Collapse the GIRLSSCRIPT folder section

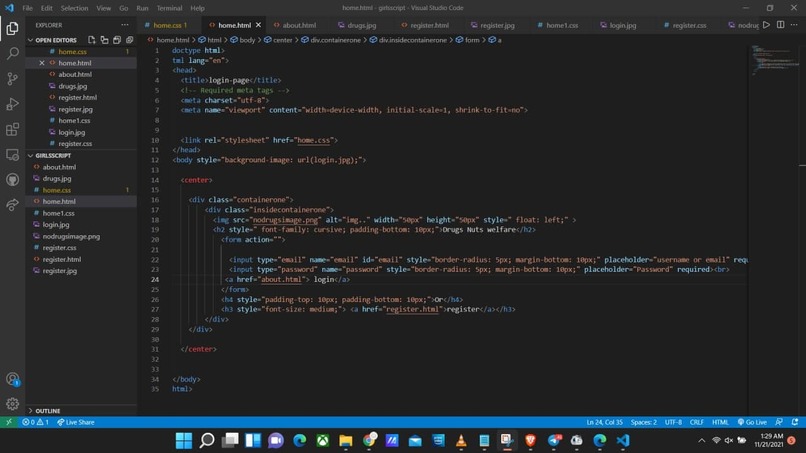coord(49,155)
